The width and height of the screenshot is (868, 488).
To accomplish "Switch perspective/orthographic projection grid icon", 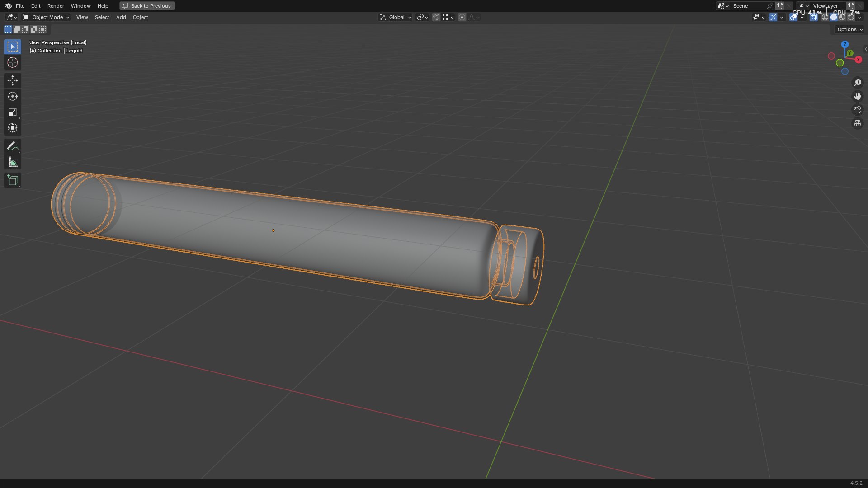I will pyautogui.click(x=857, y=123).
